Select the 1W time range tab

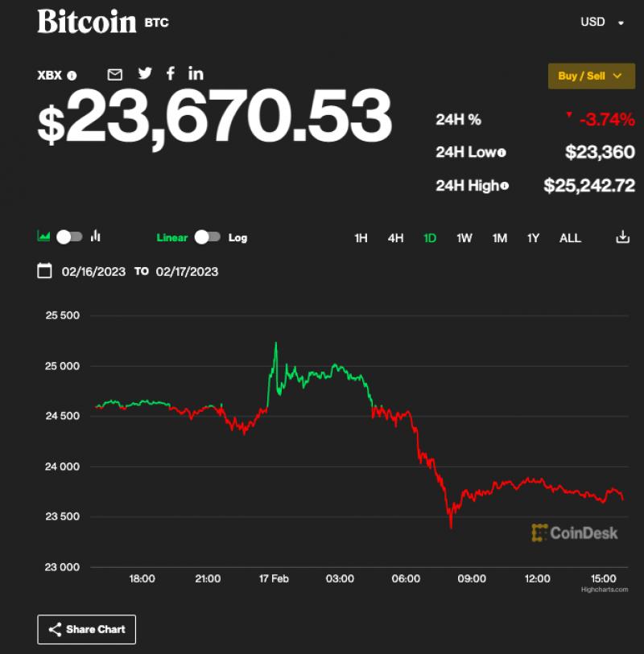464,238
